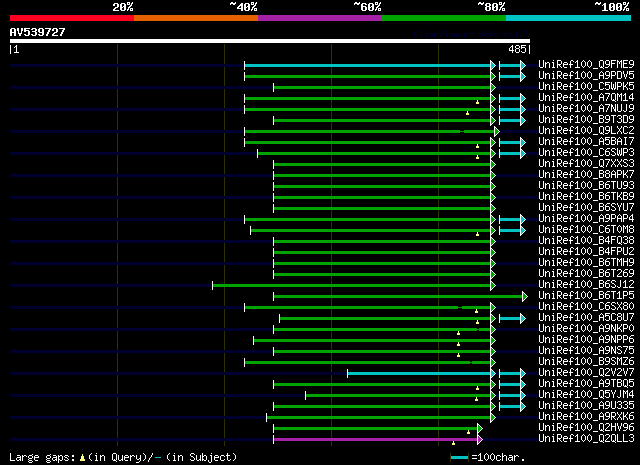The height and width of the screenshot is (465, 640).
Task: Select the purple ~60% identity legend bar
Action: 320,18
